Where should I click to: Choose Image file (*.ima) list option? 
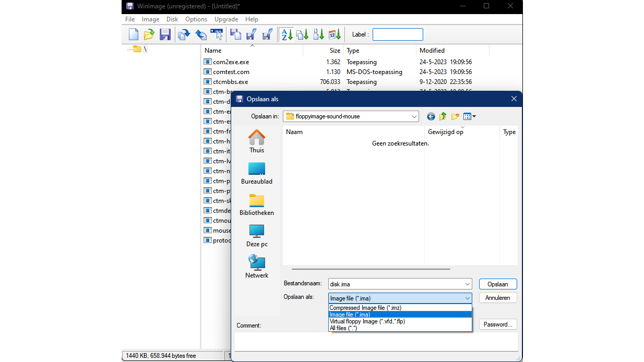(x=400, y=315)
